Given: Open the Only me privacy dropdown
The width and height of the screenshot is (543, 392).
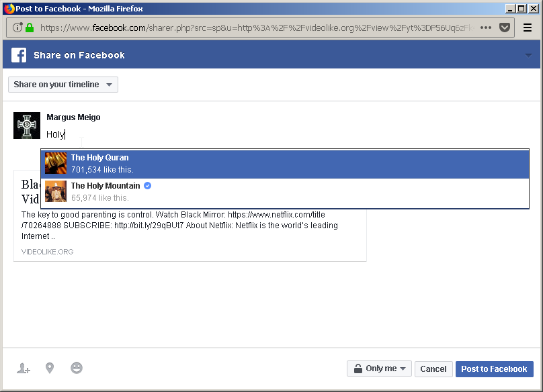Looking at the screenshot, I should (379, 369).
